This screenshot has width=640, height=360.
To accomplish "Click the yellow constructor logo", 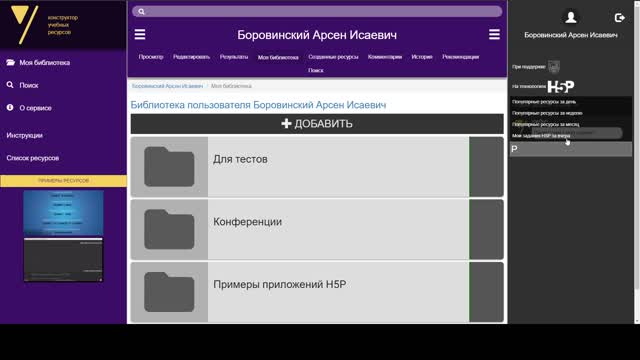I will pos(24,24).
